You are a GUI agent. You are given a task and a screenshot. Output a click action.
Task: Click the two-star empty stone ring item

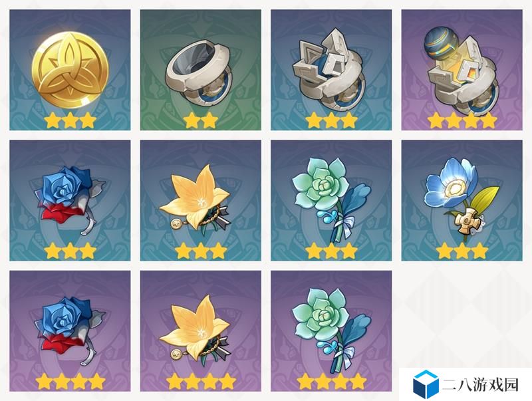click(x=201, y=70)
